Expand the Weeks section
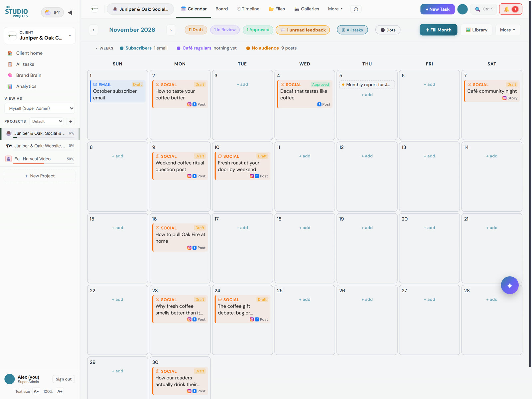This screenshot has width=532, height=399. 104,48
